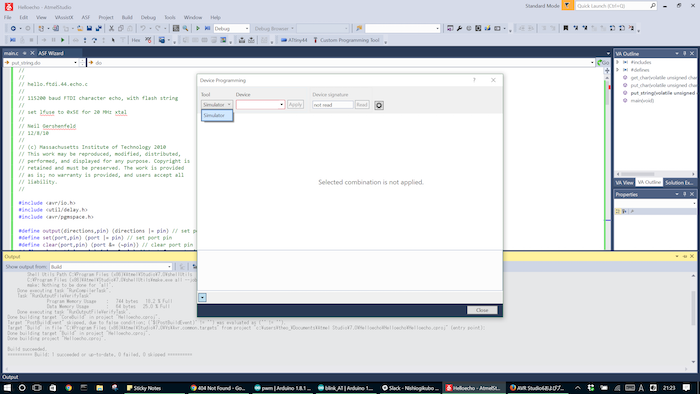Screen dimensions: 700x394
Task: Open File Explorer from the taskbar
Action: [99, 388]
